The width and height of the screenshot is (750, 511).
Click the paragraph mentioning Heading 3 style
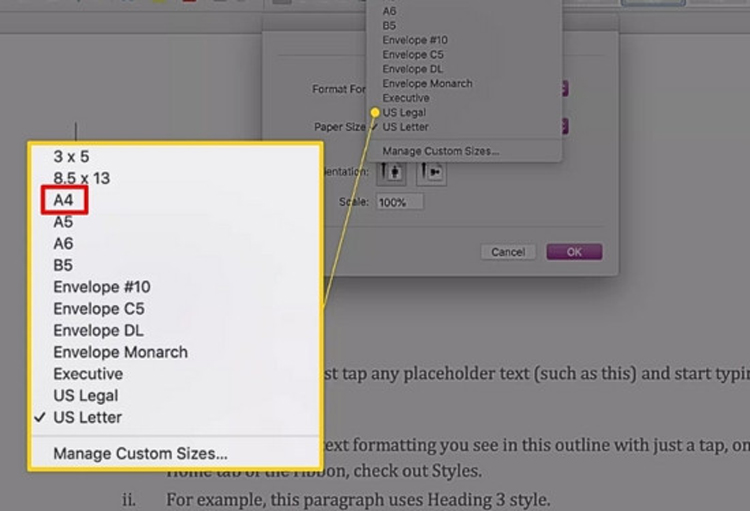358,500
